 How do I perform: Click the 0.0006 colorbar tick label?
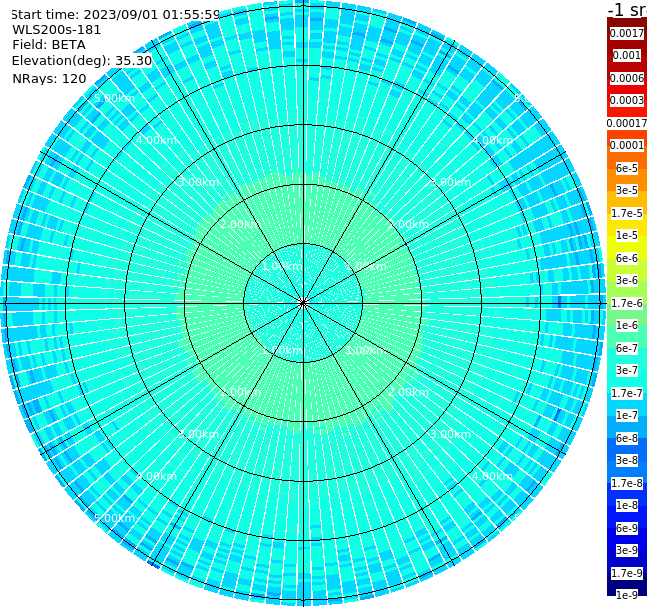click(x=627, y=78)
